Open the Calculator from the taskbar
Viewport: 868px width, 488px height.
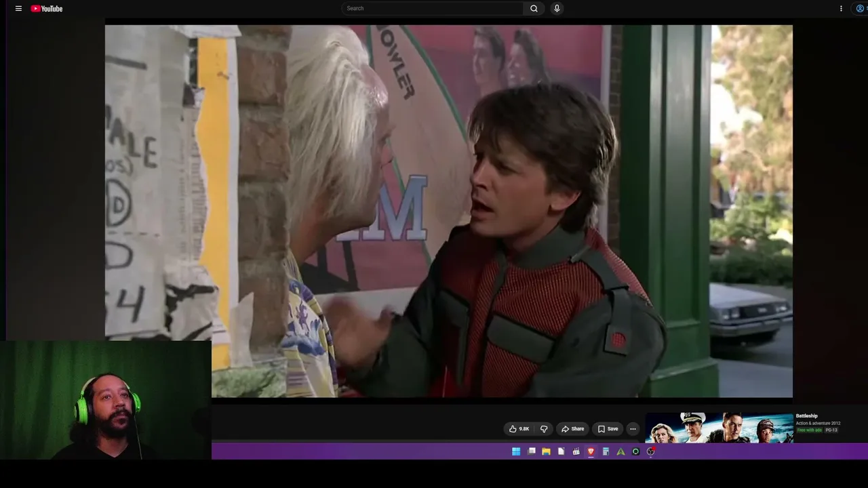(x=606, y=451)
